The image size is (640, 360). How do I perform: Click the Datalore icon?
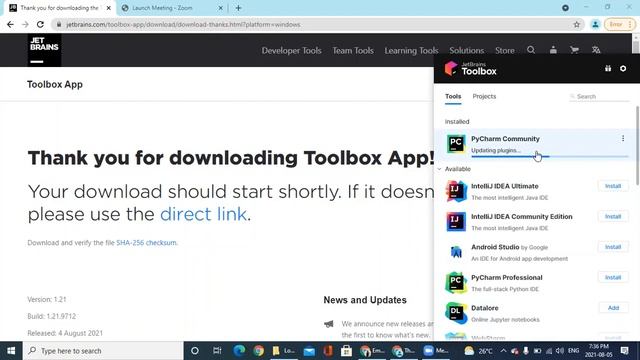click(x=456, y=313)
